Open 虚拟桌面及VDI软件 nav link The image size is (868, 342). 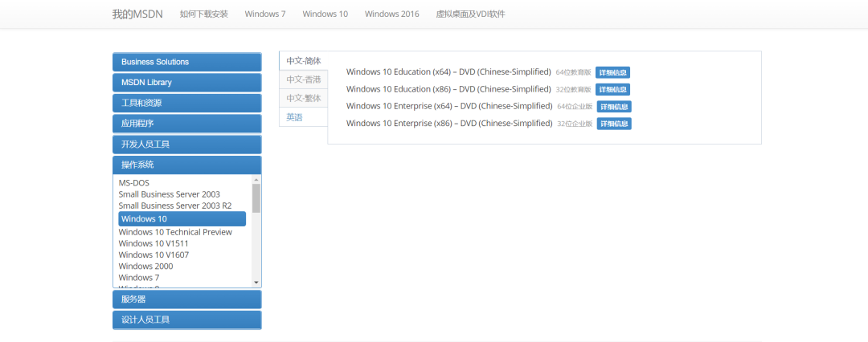click(470, 14)
